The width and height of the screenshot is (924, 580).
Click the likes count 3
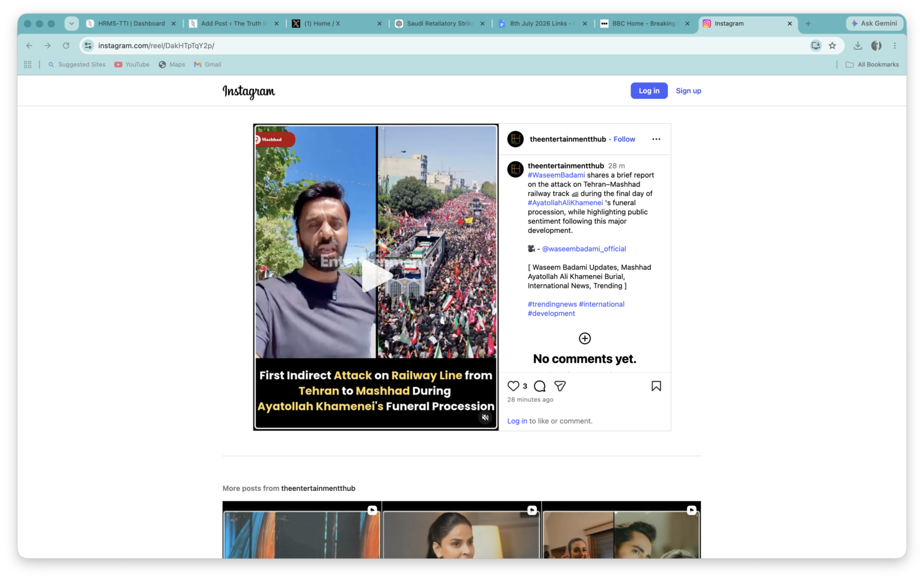[525, 386]
